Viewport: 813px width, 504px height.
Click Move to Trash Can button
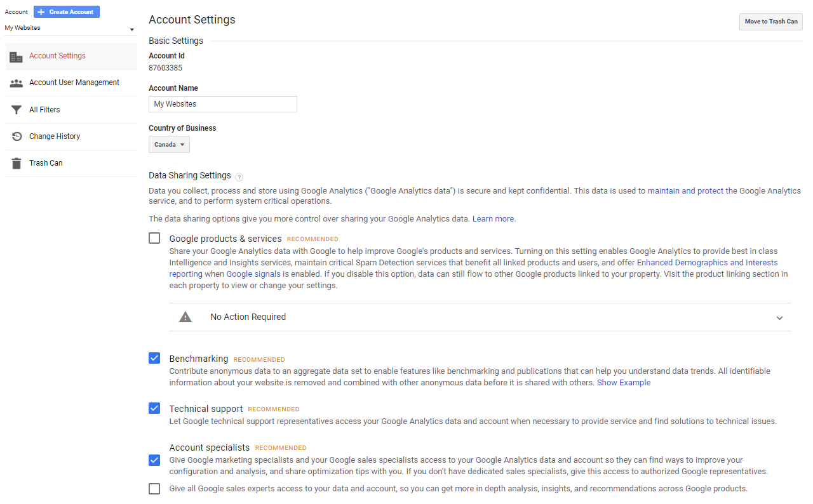click(x=771, y=22)
